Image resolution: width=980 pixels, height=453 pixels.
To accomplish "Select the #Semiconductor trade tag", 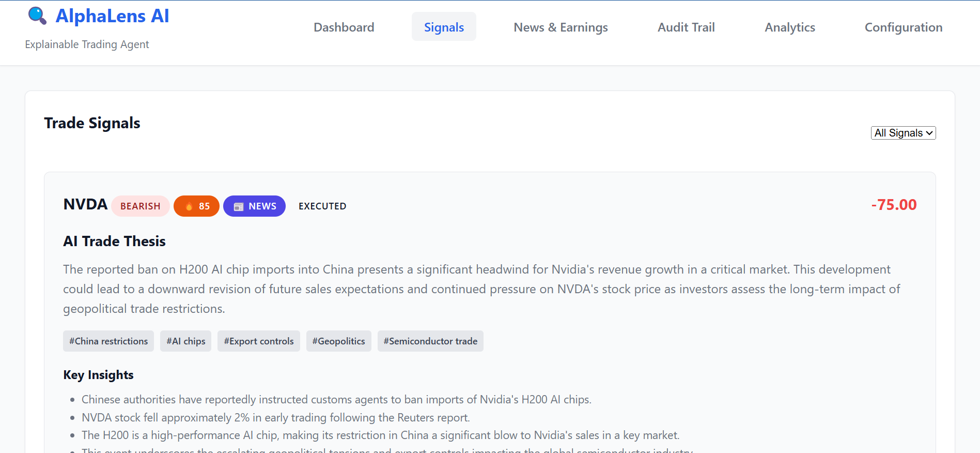I will point(430,341).
